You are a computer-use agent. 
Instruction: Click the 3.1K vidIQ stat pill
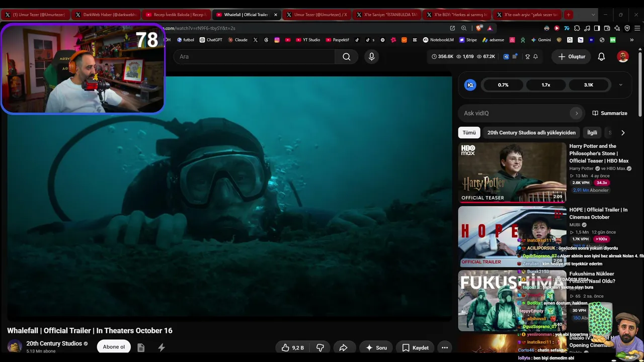tap(589, 85)
